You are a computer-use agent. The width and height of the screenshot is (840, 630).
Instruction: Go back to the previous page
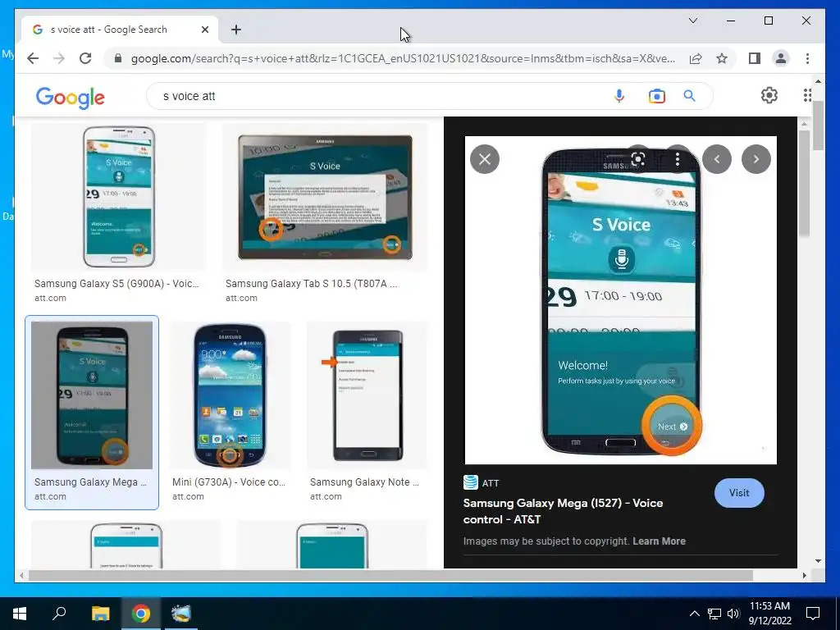pyautogui.click(x=33, y=58)
